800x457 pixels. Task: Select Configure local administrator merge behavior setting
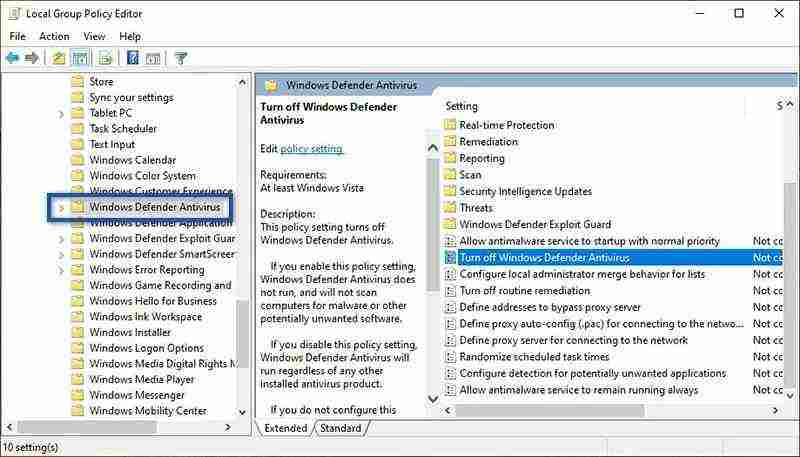[x=582, y=274]
